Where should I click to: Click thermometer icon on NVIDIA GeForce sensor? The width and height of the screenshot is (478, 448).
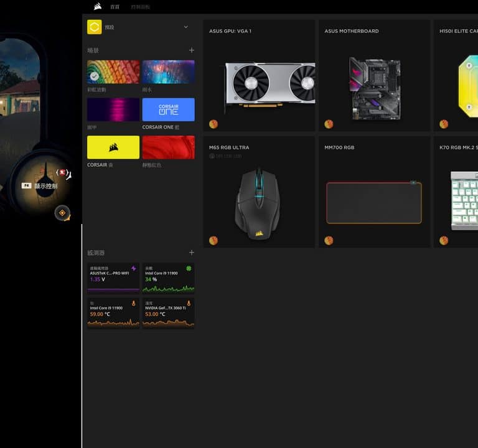[x=189, y=304]
